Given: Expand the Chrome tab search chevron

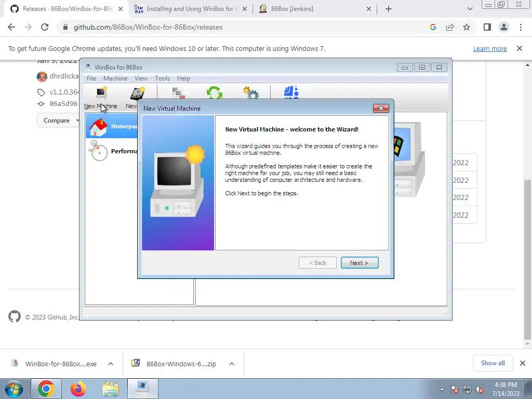Looking at the screenshot, I should click(470, 9).
